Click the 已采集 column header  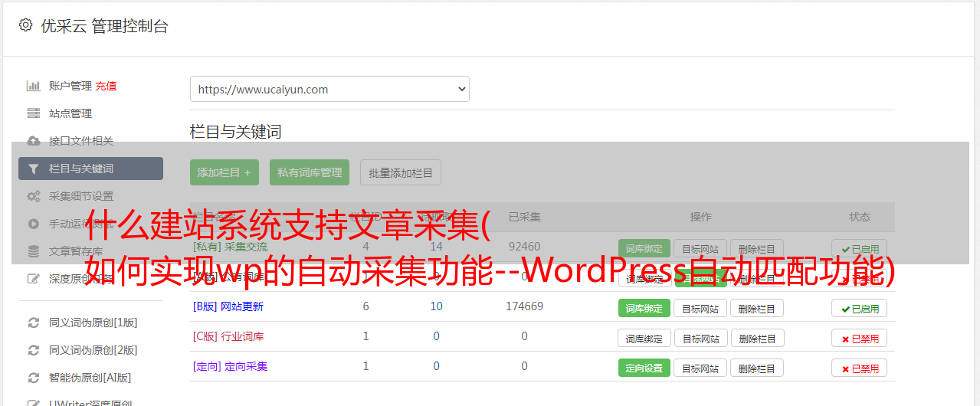(x=525, y=217)
